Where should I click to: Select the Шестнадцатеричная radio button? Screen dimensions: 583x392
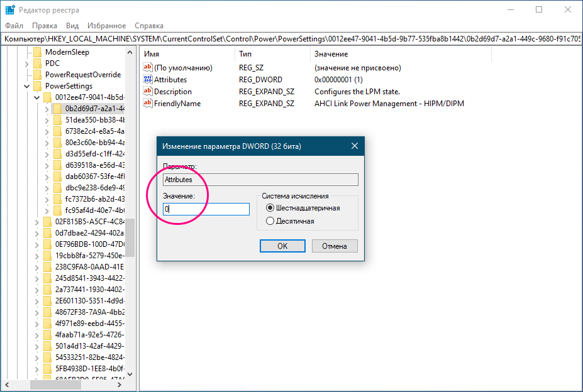pos(270,208)
